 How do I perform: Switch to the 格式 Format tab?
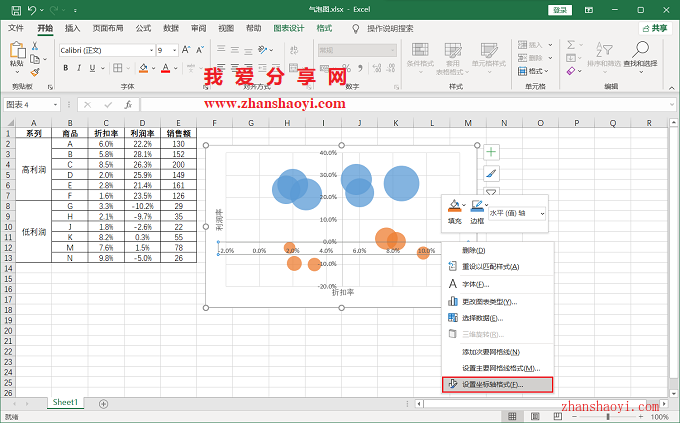point(324,28)
